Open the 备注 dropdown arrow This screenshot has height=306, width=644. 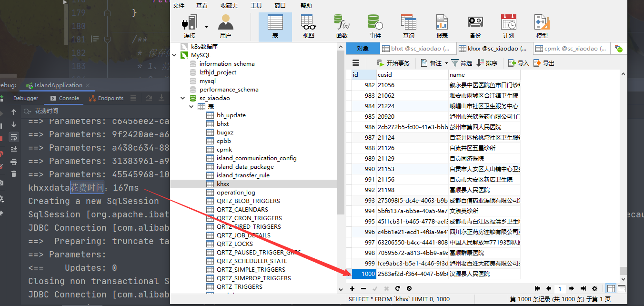click(x=446, y=63)
